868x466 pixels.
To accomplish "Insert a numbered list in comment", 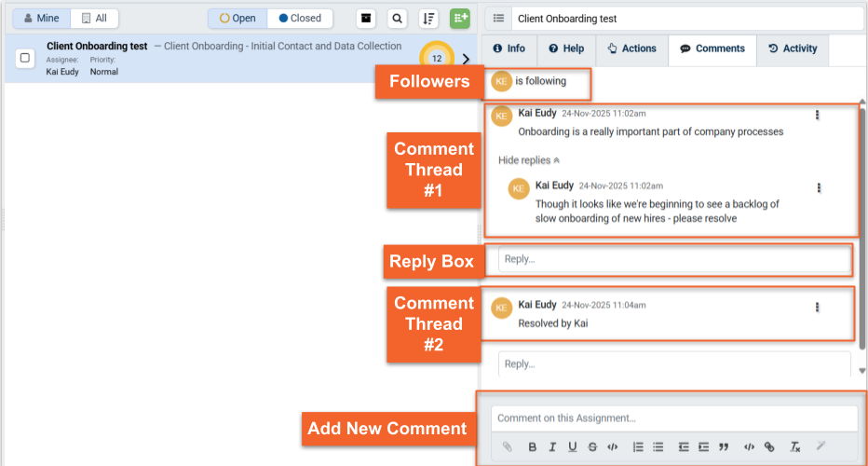I will click(638, 447).
